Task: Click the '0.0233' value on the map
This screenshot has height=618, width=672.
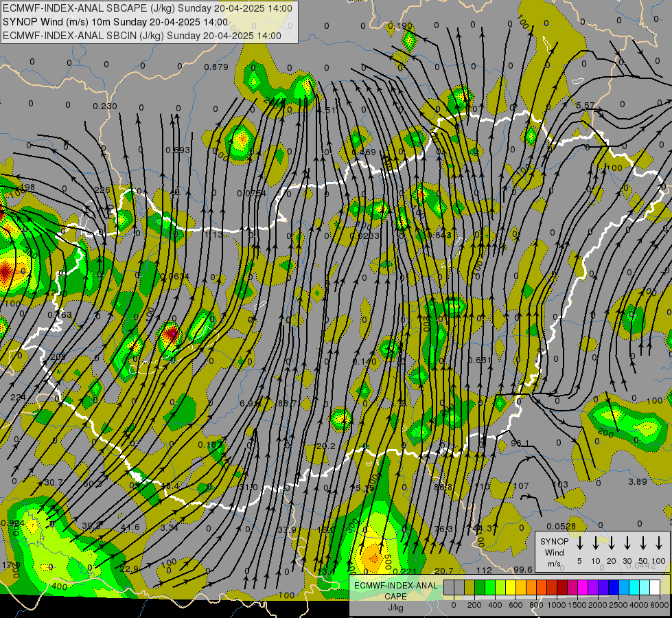Action: (x=364, y=236)
